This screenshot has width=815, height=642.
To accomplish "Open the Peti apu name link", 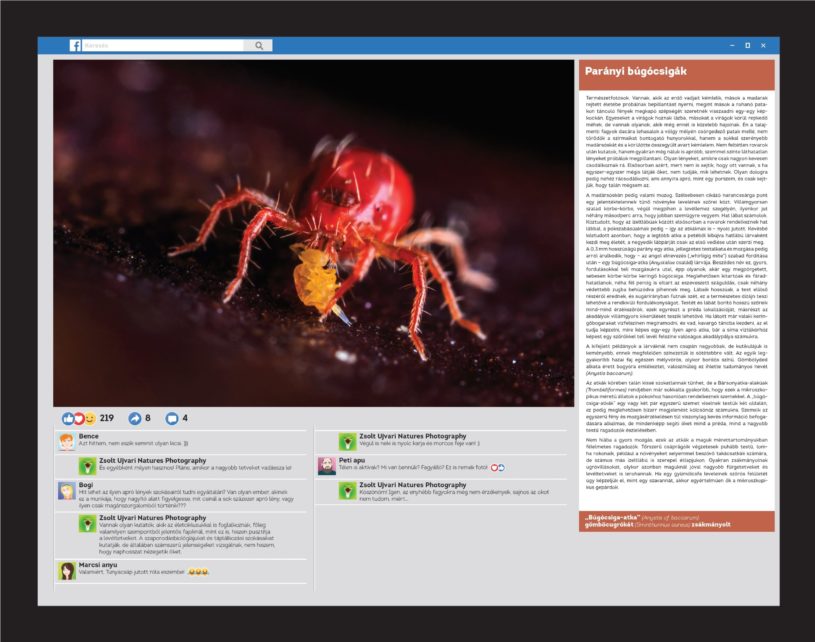I will click(352, 460).
